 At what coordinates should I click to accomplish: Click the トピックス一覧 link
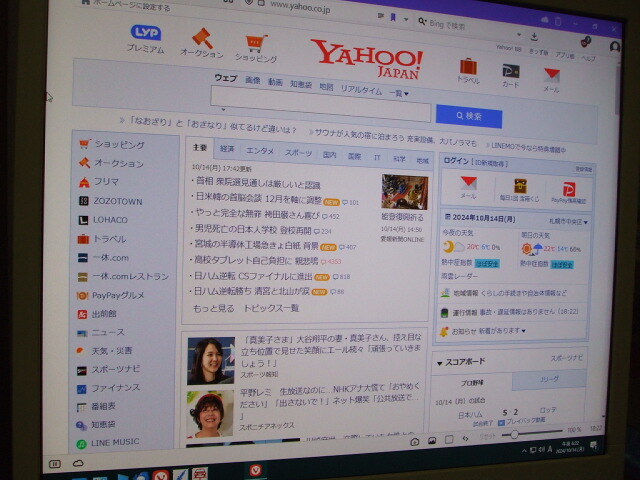271,308
